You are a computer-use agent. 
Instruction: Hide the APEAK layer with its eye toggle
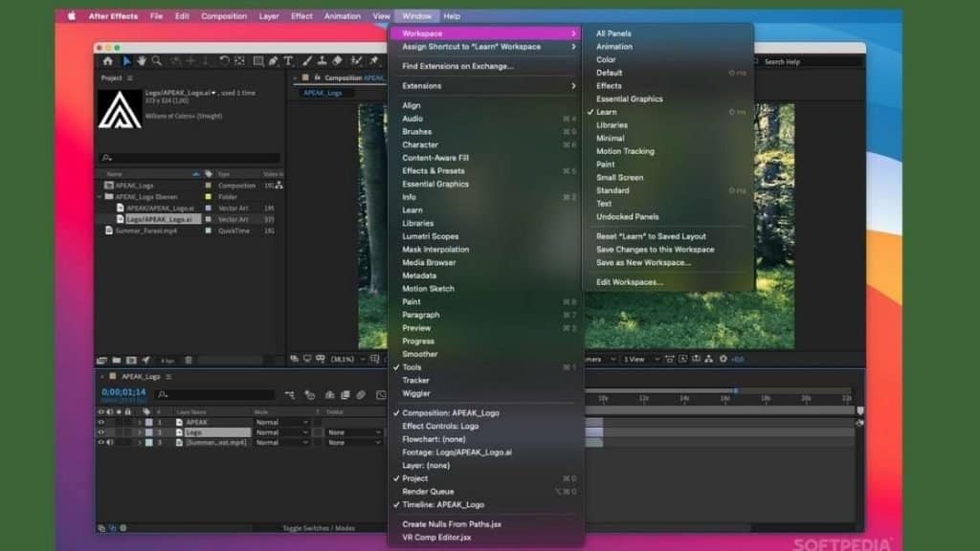tap(100, 422)
